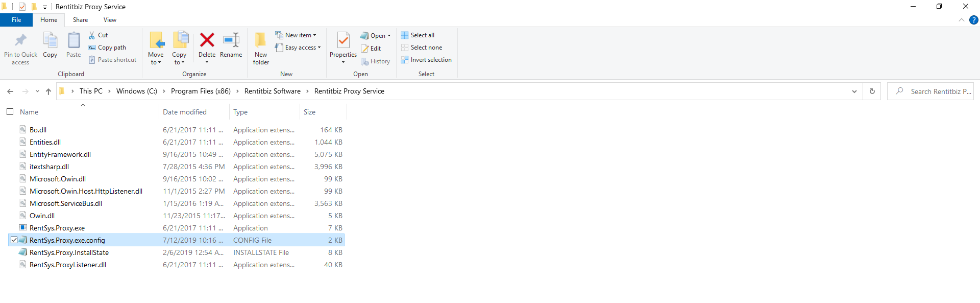Click Copy path in Clipboard group

point(107,48)
